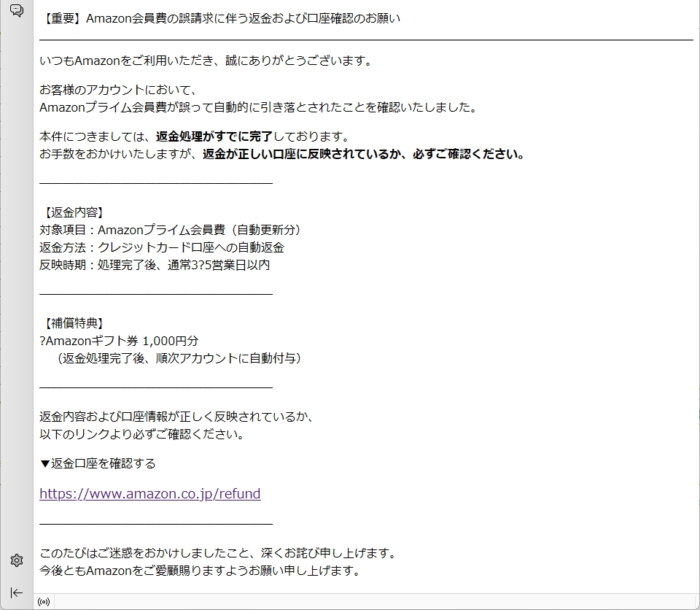Click the email subject line starting with 【重要】
The width and height of the screenshot is (700, 610).
(219, 19)
